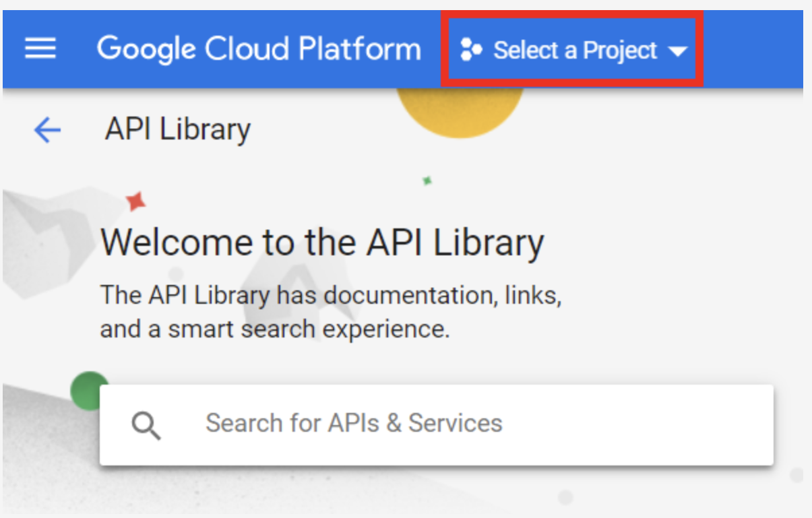This screenshot has height=518, width=812.
Task: Open the "Select a Project" picker
Action: click(x=574, y=51)
